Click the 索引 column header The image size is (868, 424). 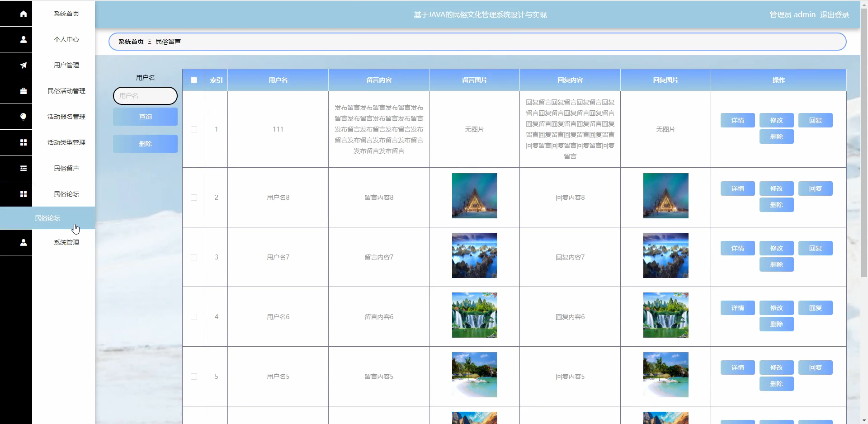217,80
